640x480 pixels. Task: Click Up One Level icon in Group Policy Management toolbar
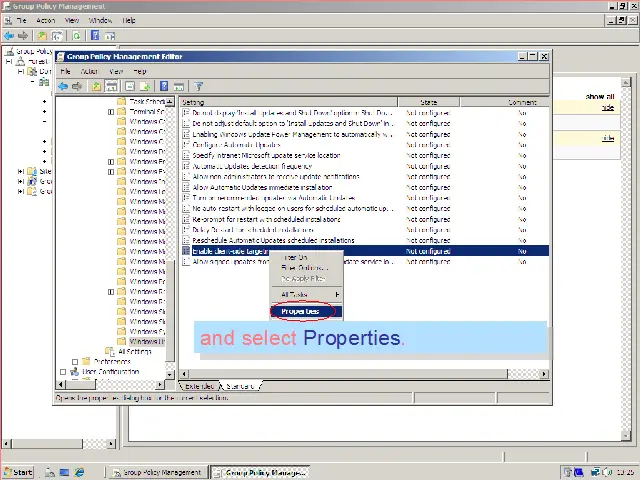pyautogui.click(x=42, y=36)
